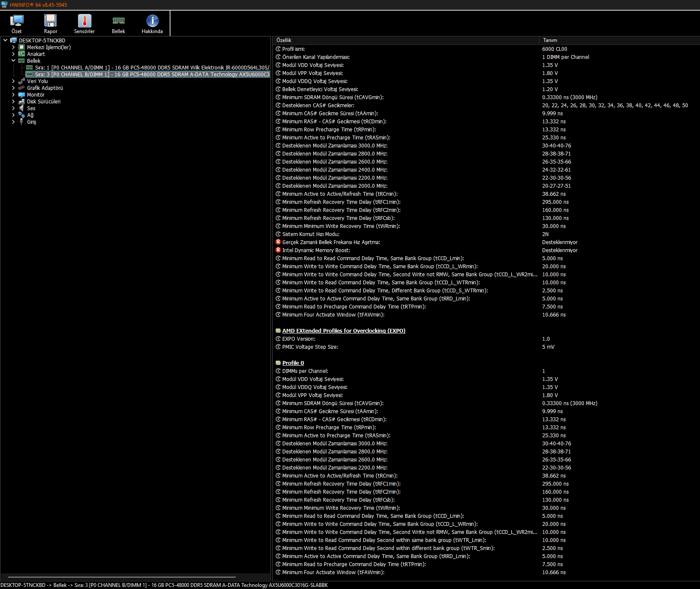The width and height of the screenshot is (700, 589).
Task: Click the Bellek memory toolbar icon
Action: [x=118, y=21]
